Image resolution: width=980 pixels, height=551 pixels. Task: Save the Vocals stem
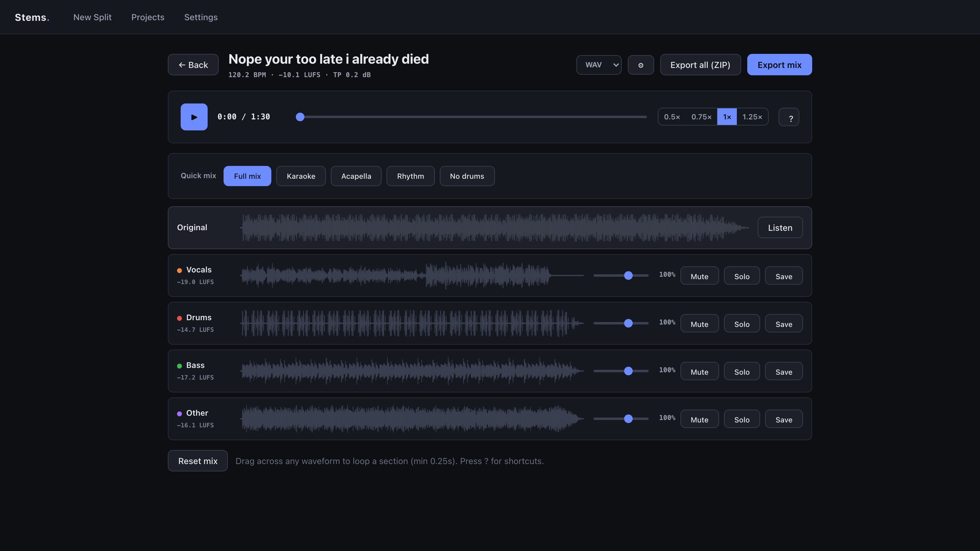click(x=784, y=276)
